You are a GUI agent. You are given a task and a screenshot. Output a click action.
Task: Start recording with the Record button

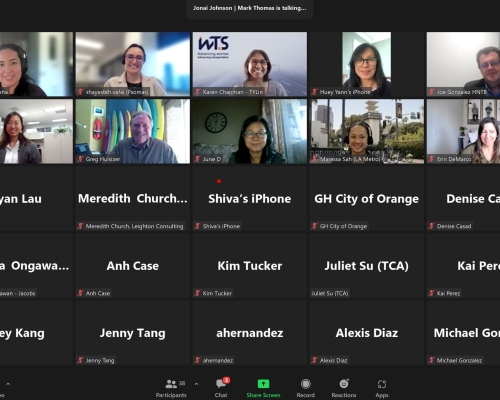click(x=305, y=388)
